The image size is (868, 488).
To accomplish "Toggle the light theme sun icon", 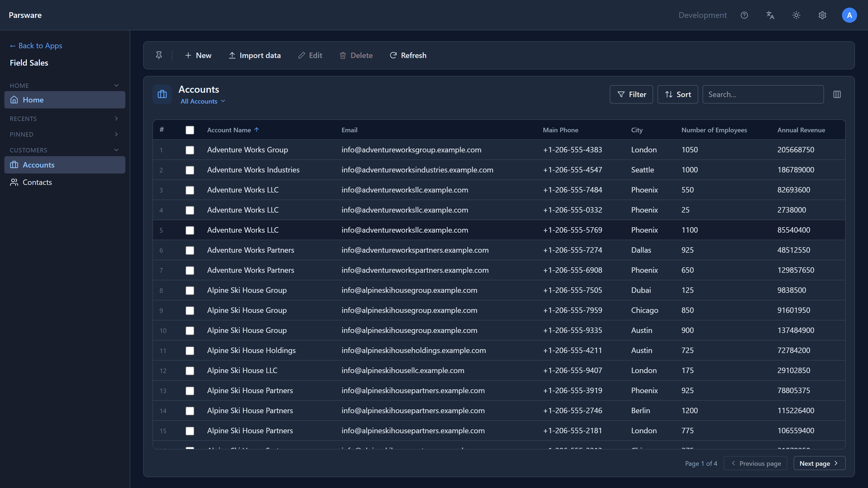I will [x=796, y=15].
